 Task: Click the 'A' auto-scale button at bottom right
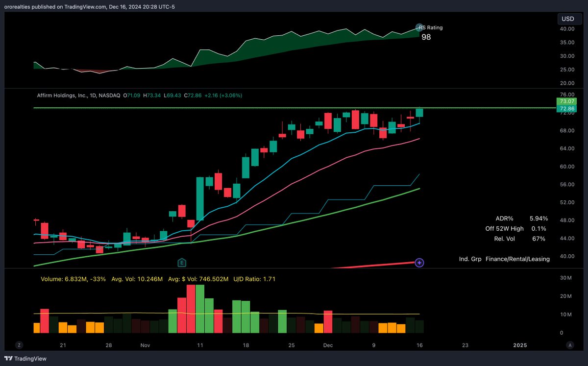570,345
